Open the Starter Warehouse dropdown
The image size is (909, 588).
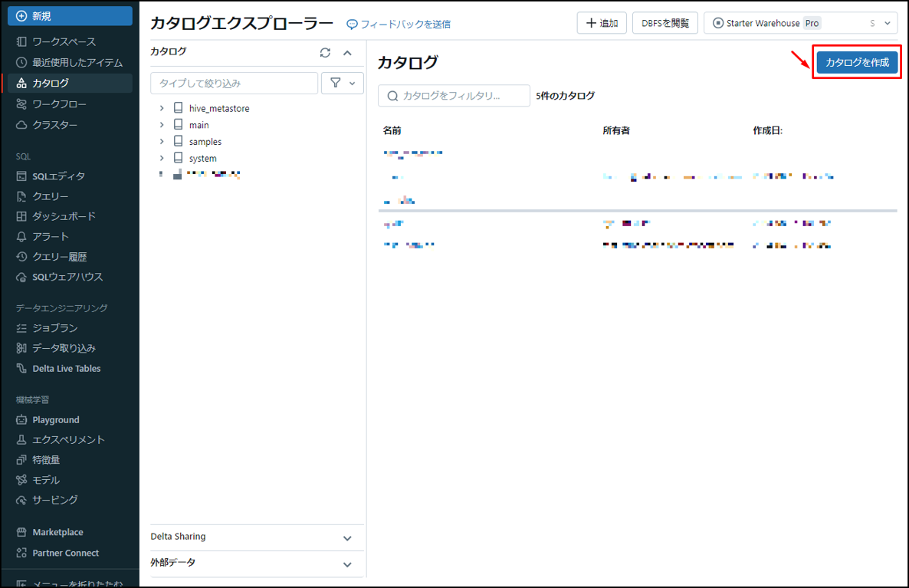point(801,23)
